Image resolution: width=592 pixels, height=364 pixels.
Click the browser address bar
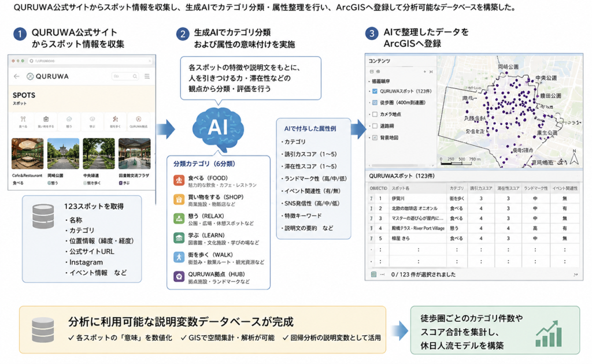click(91, 61)
